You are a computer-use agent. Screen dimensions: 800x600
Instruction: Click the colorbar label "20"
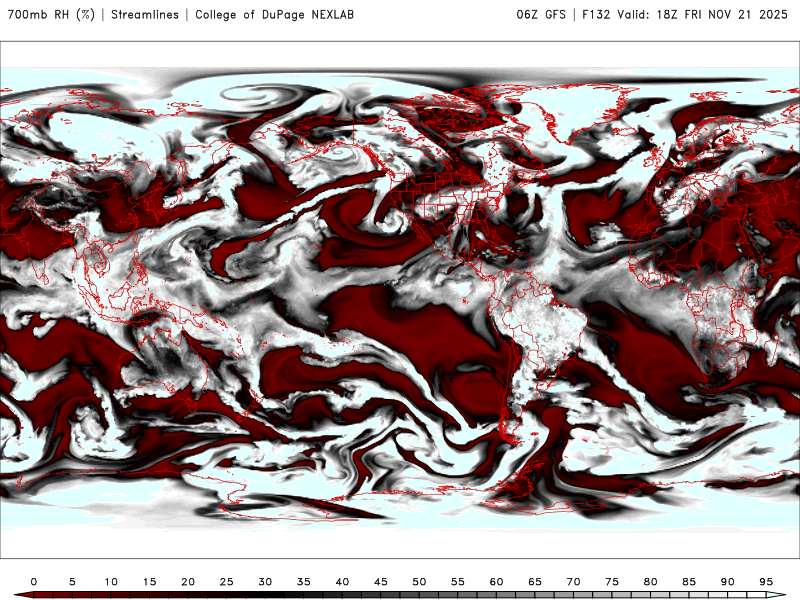tap(188, 582)
